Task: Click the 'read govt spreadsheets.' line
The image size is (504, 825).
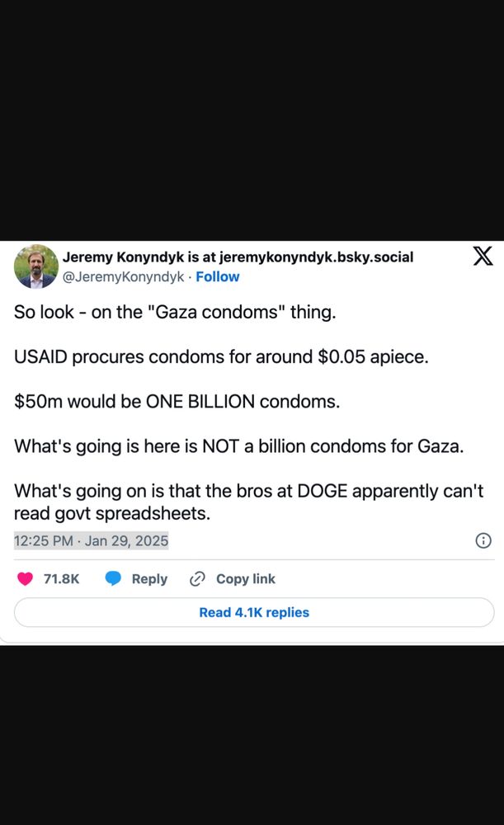Action: coord(112,513)
